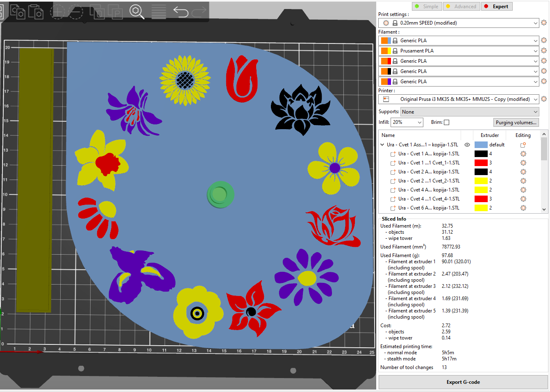The height and width of the screenshot is (392, 550).
Task: Select the Ura - Cvet 1 A... kopija-1.STL part
Action: (429, 154)
